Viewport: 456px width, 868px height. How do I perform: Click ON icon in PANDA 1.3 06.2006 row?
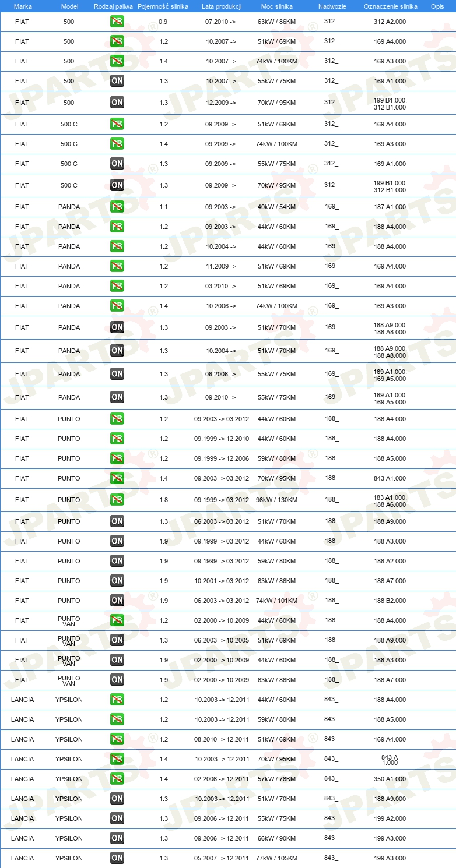pyautogui.click(x=117, y=374)
